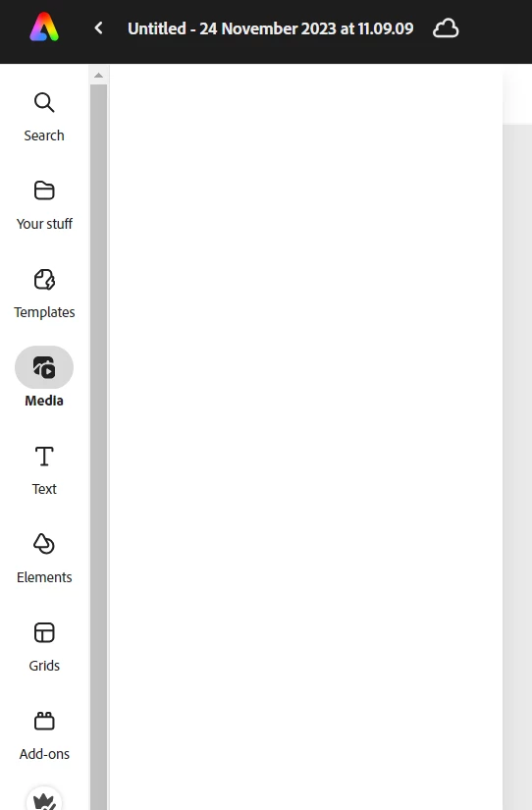Click the Add-ons text label
Screen dimensions: 532x810
[44, 754]
